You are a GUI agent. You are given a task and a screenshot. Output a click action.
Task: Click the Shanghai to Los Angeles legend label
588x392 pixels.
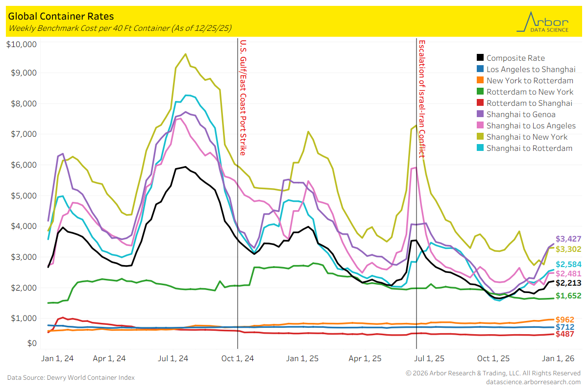pyautogui.click(x=531, y=125)
